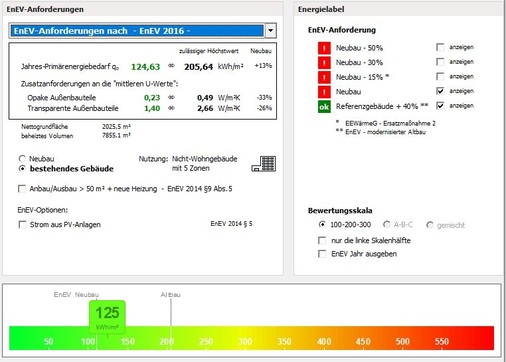
Task: Click the 300 mark on color scale
Action: coord(245,341)
